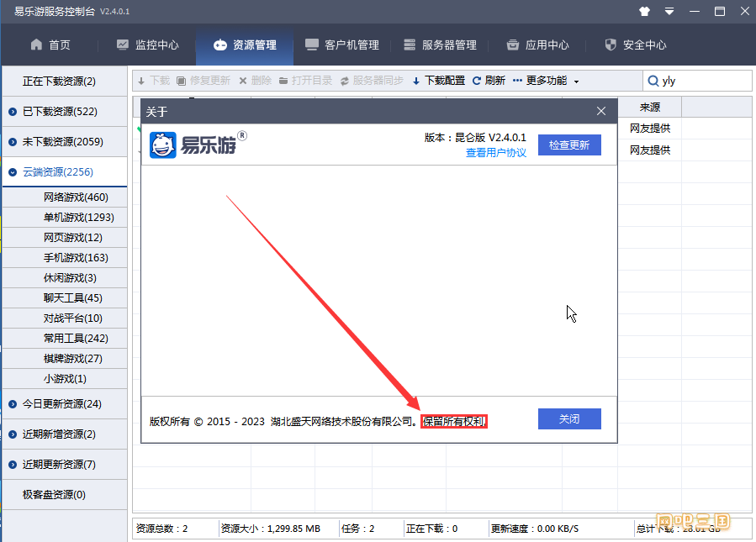Click the 刷新 refresh icon in toolbar
The height and width of the screenshot is (542, 756).
[477, 81]
